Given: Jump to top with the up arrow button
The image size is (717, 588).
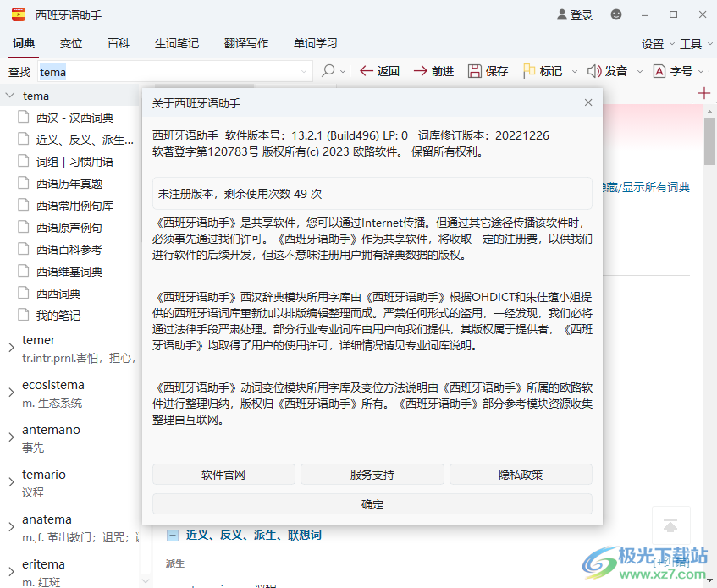Looking at the screenshot, I should point(670,526).
